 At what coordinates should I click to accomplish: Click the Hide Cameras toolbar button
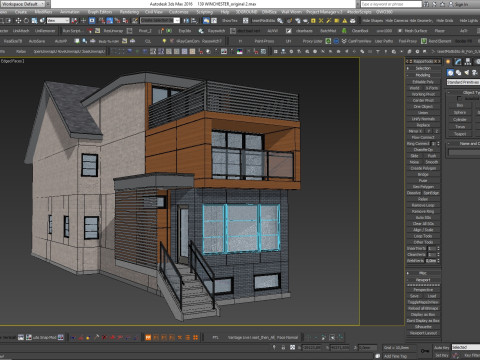(x=397, y=21)
